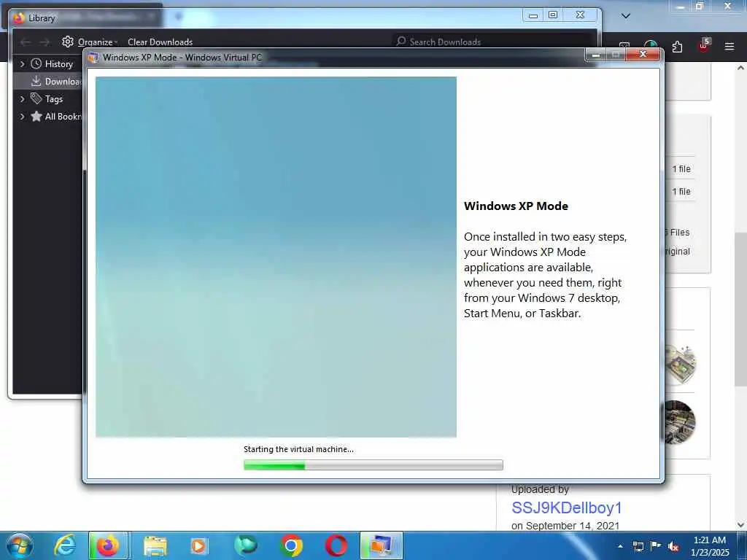This screenshot has height=560, width=747.
Task: Click the Windows Virtual PC title icon
Action: 93,57
